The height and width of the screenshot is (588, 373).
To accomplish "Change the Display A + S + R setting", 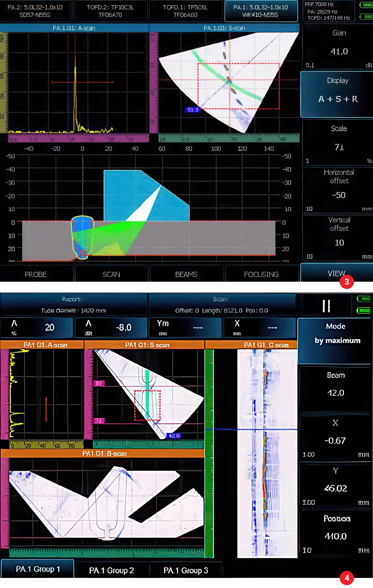I will pos(338,94).
